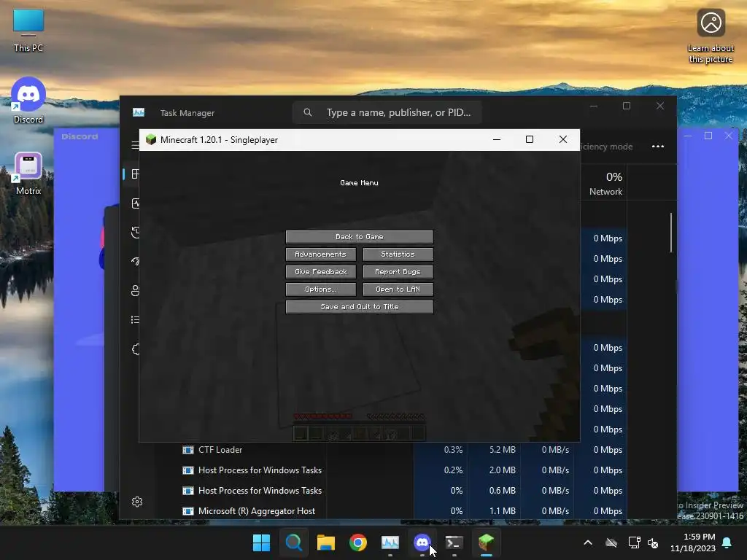Open Statistics in Minecraft game menu
Screen dimensions: 747x560
click(398, 254)
